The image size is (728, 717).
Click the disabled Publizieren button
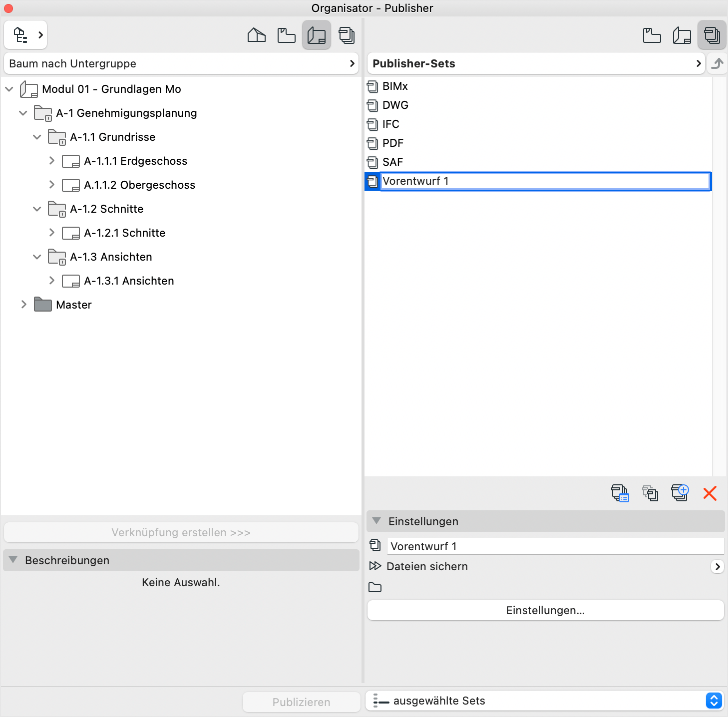click(301, 702)
